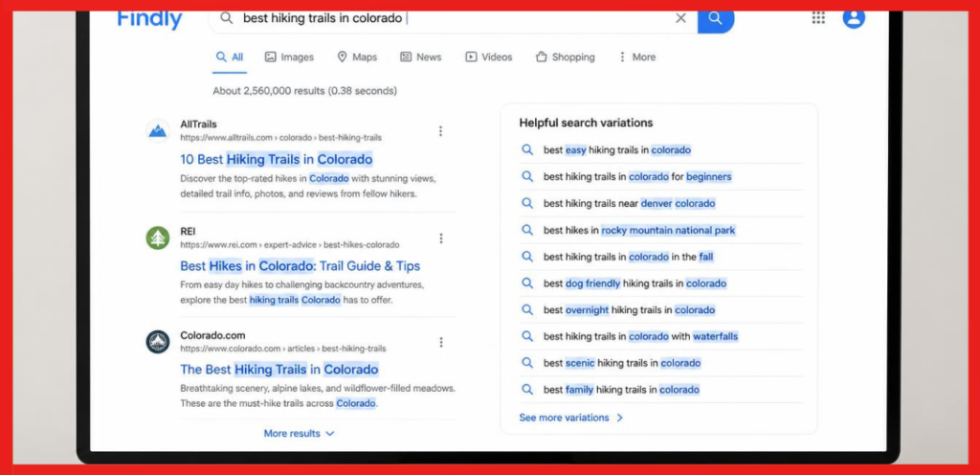Clear the search query with X icon
Viewport: 980px width, 475px height.
click(x=680, y=19)
